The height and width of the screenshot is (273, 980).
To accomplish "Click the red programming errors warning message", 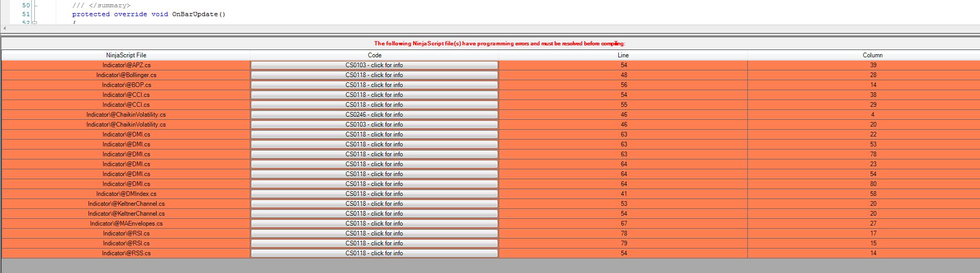I will (500, 43).
